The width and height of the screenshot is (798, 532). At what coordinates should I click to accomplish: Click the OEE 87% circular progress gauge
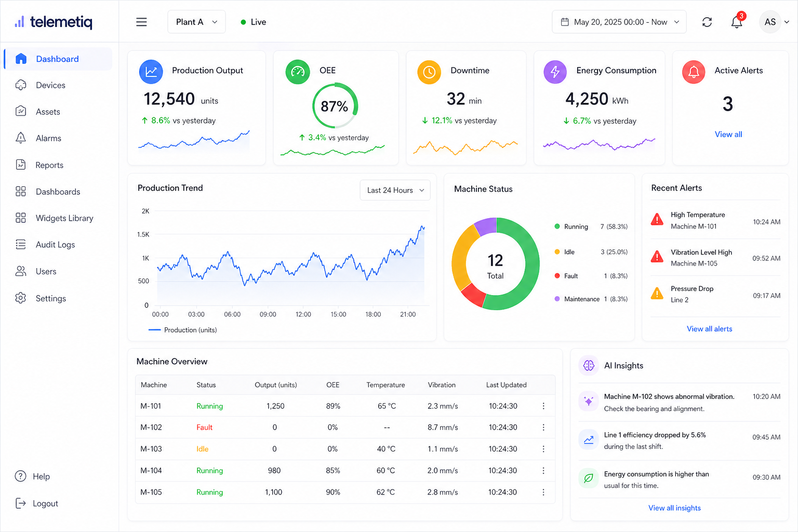pyautogui.click(x=335, y=106)
